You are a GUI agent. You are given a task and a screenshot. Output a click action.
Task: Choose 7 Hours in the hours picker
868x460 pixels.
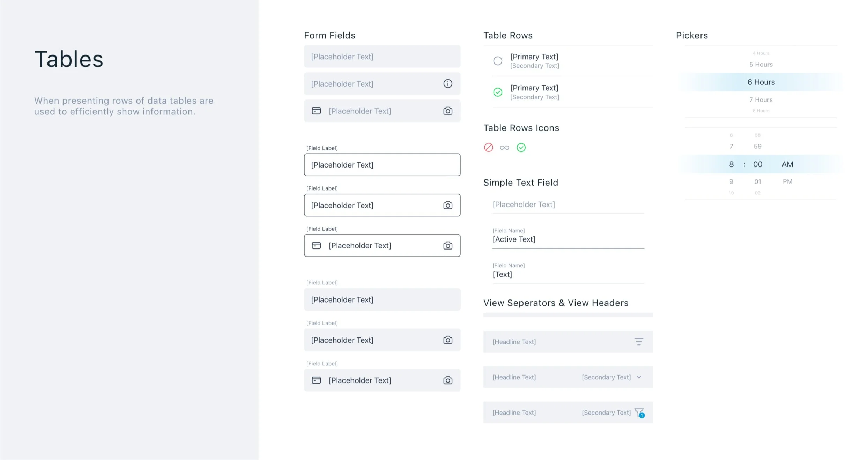pos(761,100)
